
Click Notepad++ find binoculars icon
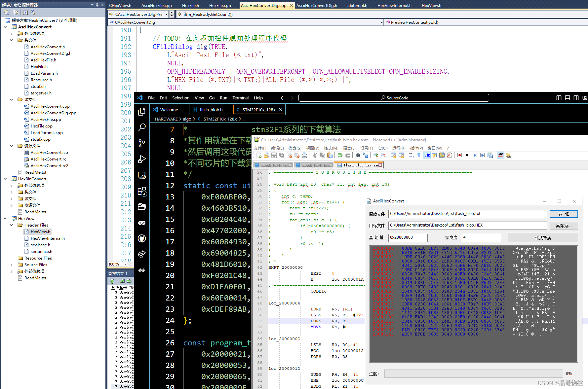click(358, 155)
